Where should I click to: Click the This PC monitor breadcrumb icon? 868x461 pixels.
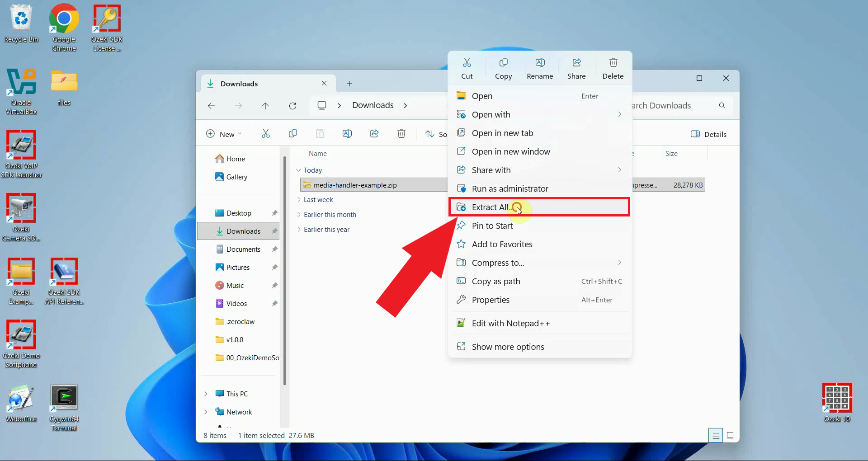(x=322, y=105)
